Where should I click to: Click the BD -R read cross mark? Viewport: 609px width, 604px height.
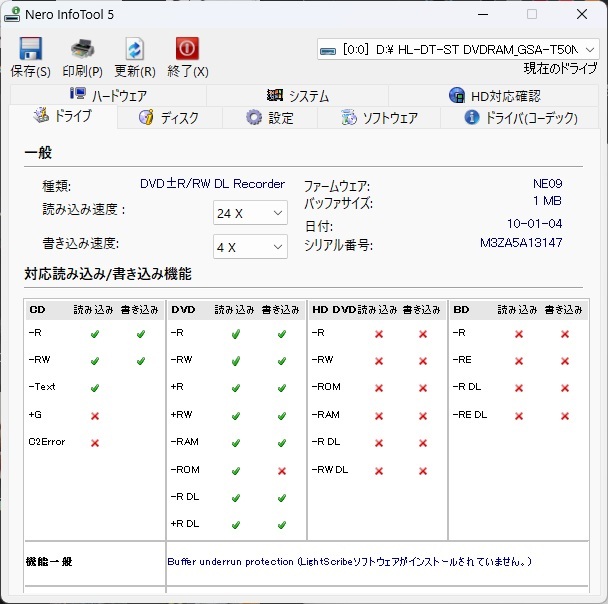click(x=519, y=334)
